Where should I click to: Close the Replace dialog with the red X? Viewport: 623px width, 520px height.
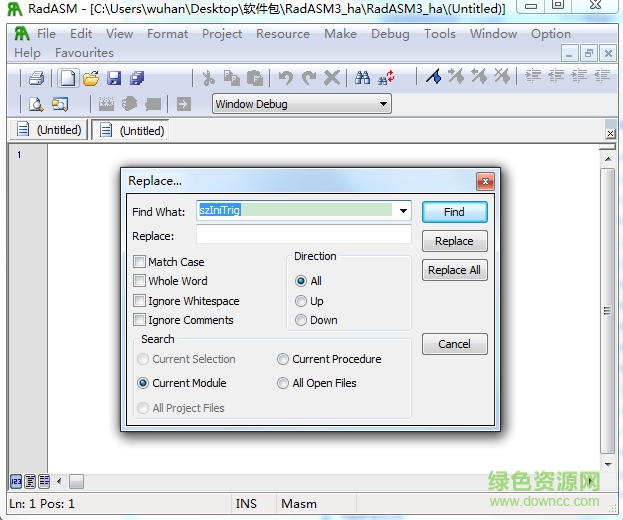[485, 182]
